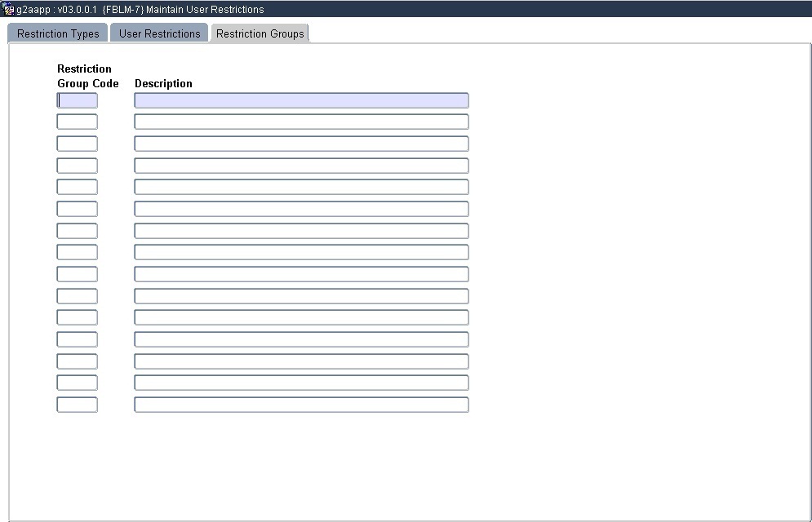This screenshot has width=812, height=522.
Task: Focus the fourth row Description field
Action: [x=301, y=166]
